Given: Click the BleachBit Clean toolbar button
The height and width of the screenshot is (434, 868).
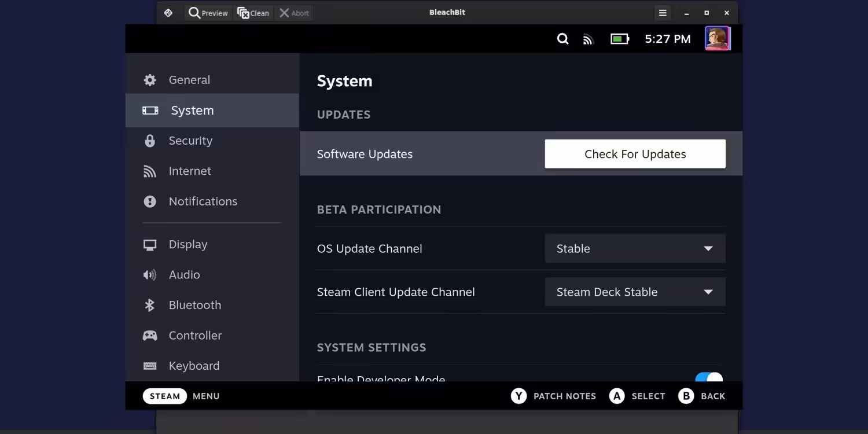Looking at the screenshot, I should pyautogui.click(x=253, y=13).
